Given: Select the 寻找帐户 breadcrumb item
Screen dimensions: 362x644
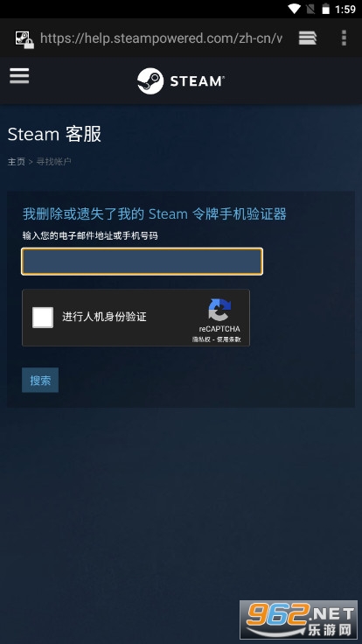Looking at the screenshot, I should pyautogui.click(x=53, y=162).
